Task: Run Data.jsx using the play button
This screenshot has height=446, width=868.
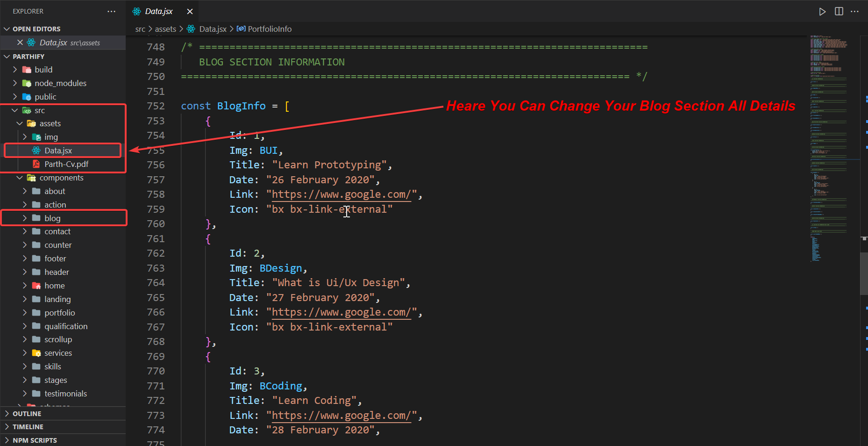Action: [822, 11]
